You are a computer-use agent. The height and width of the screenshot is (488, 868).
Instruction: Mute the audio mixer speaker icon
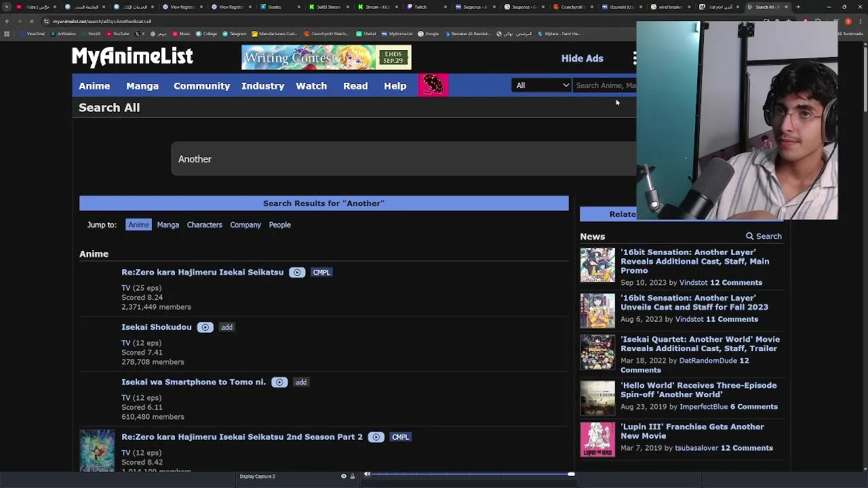pos(367,474)
